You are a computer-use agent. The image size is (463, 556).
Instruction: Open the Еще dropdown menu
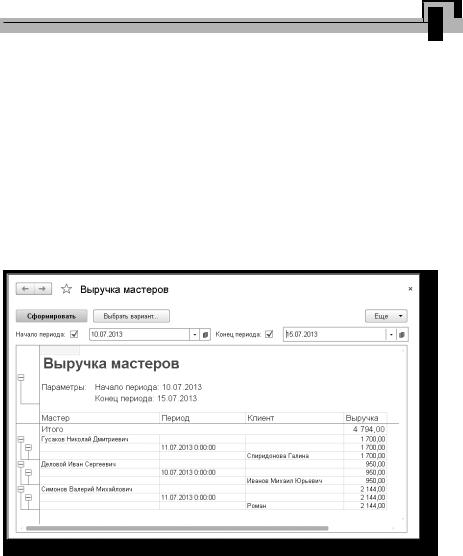[x=386, y=316]
